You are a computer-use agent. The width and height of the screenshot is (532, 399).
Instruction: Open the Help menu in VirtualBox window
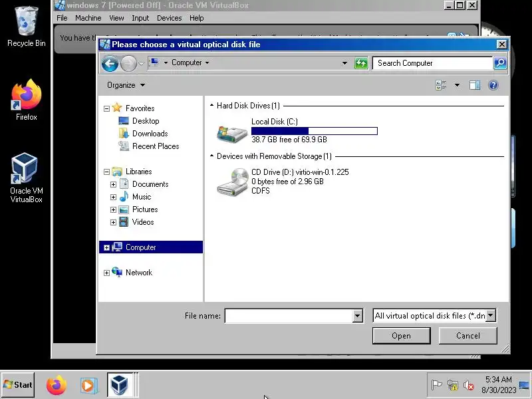click(196, 18)
